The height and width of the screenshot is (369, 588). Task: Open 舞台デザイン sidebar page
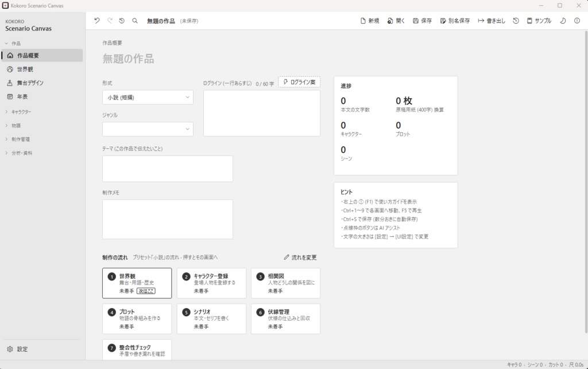coord(42,83)
